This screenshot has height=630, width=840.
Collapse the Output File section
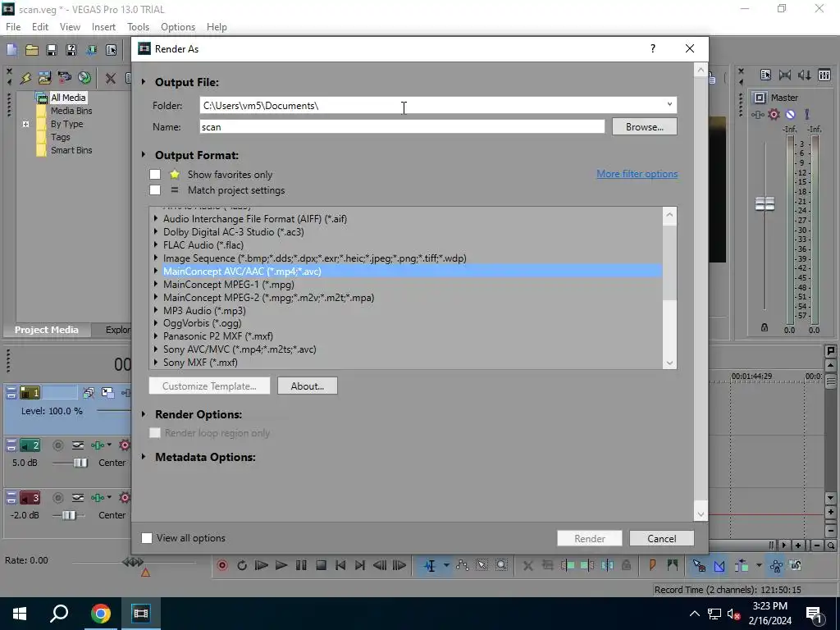tap(144, 82)
